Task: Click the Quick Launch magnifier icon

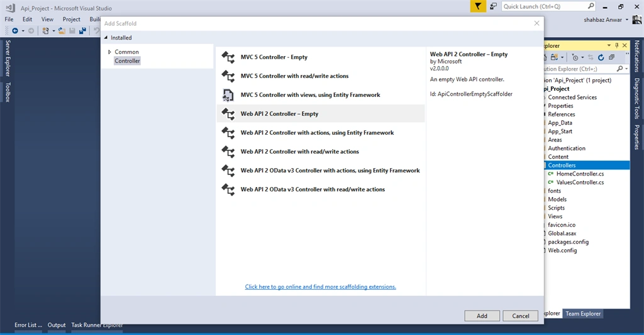Action: point(591,6)
